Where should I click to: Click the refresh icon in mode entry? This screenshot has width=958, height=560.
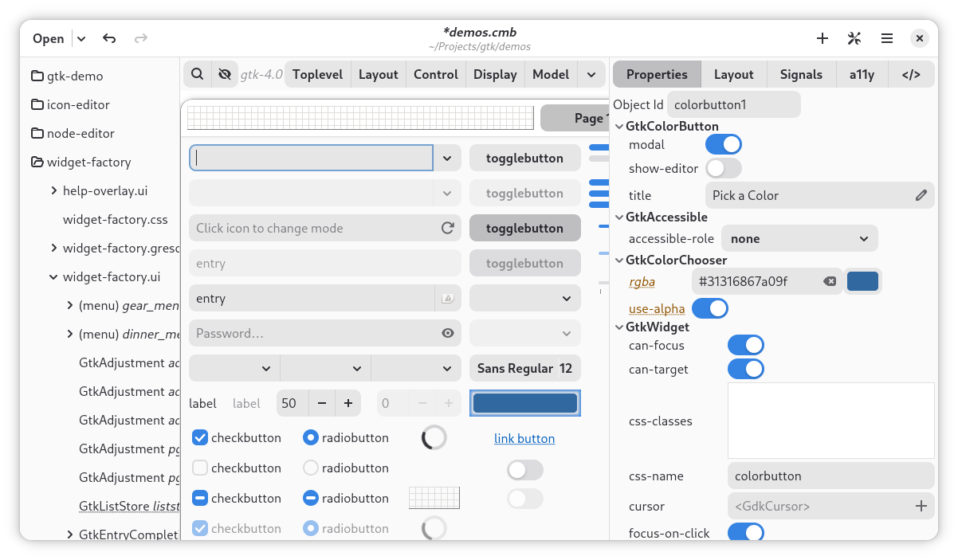[448, 228]
